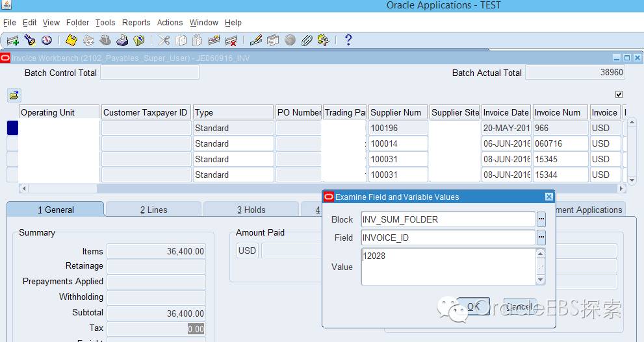Viewport: 644px width, 342px height.
Task: Click the Paste clipboard icon
Action: click(198, 40)
